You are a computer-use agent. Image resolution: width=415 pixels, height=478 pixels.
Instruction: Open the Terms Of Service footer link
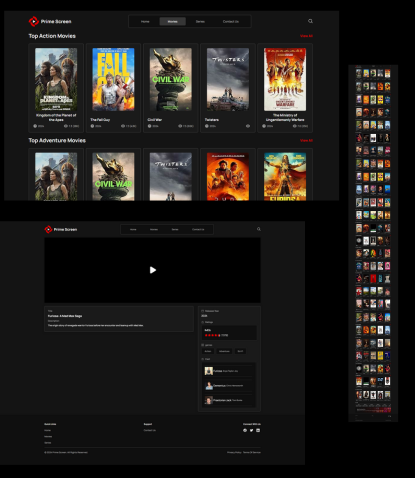pos(252,452)
